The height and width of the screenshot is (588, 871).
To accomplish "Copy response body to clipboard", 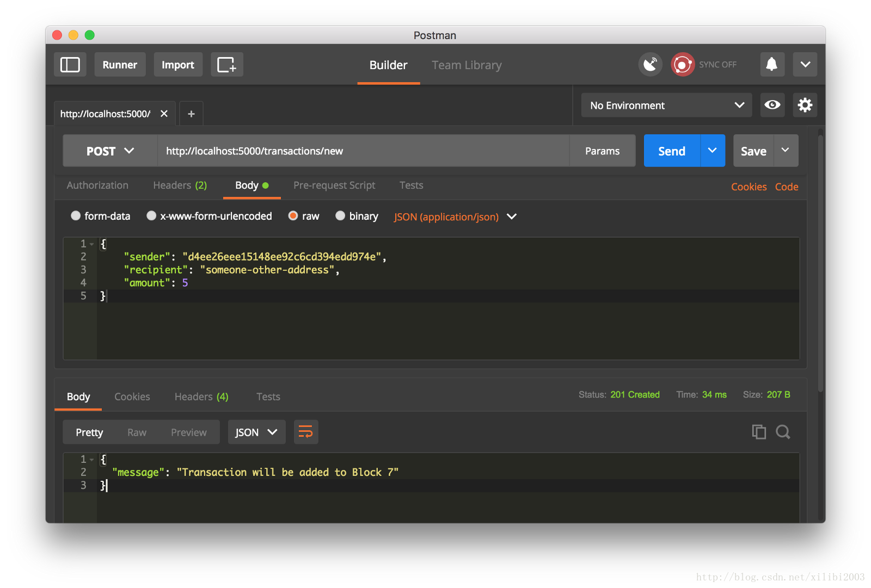I will [x=758, y=432].
